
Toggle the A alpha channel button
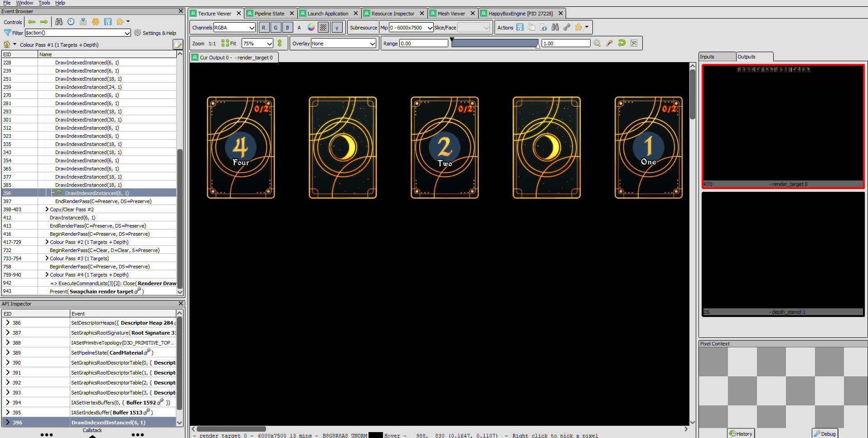point(299,27)
